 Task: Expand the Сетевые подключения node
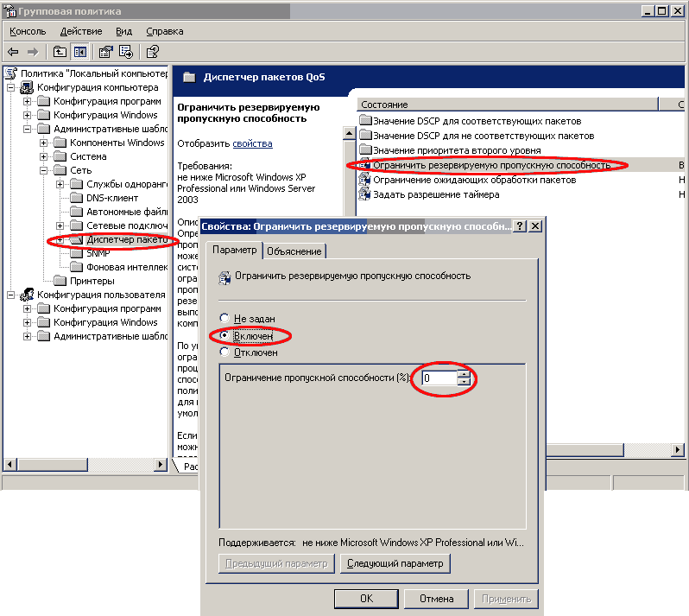coord(60,225)
